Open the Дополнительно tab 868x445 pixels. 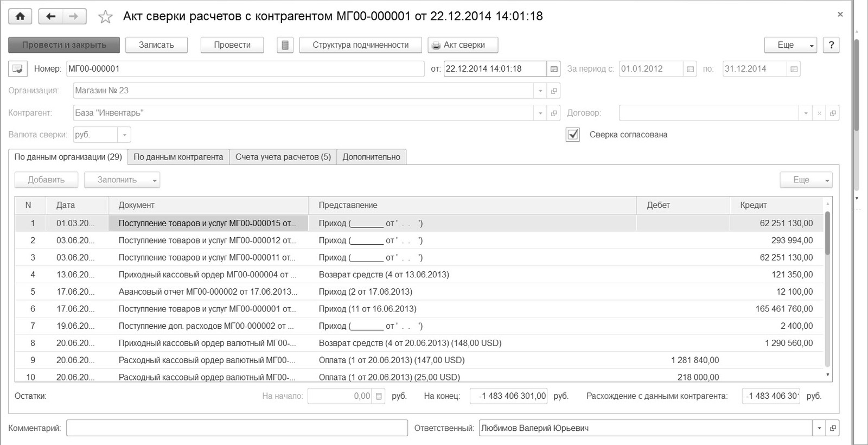pos(372,157)
